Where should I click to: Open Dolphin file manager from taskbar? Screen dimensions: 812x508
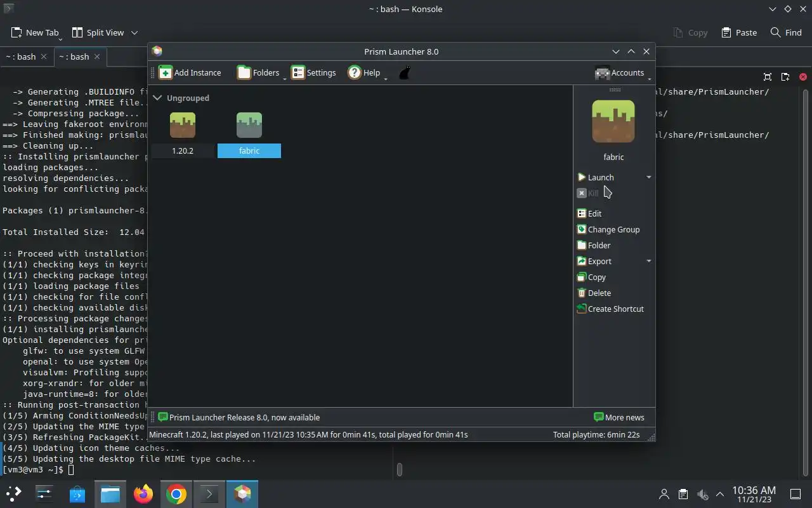point(110,493)
